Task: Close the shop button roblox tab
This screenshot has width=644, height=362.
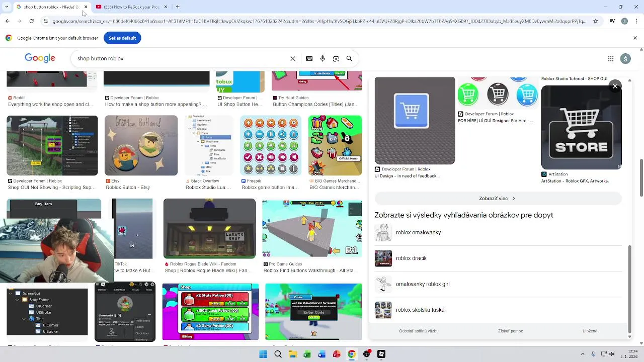Action: (86, 7)
